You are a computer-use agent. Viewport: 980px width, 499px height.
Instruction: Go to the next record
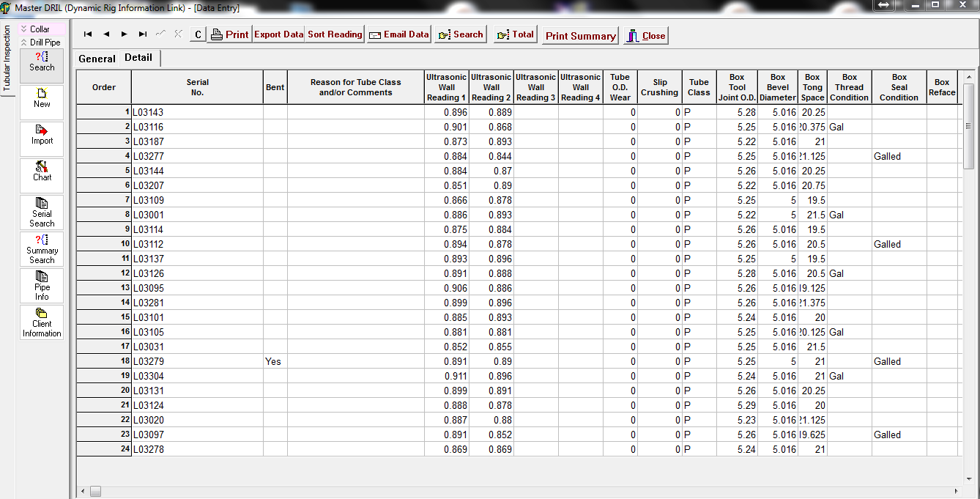click(125, 34)
